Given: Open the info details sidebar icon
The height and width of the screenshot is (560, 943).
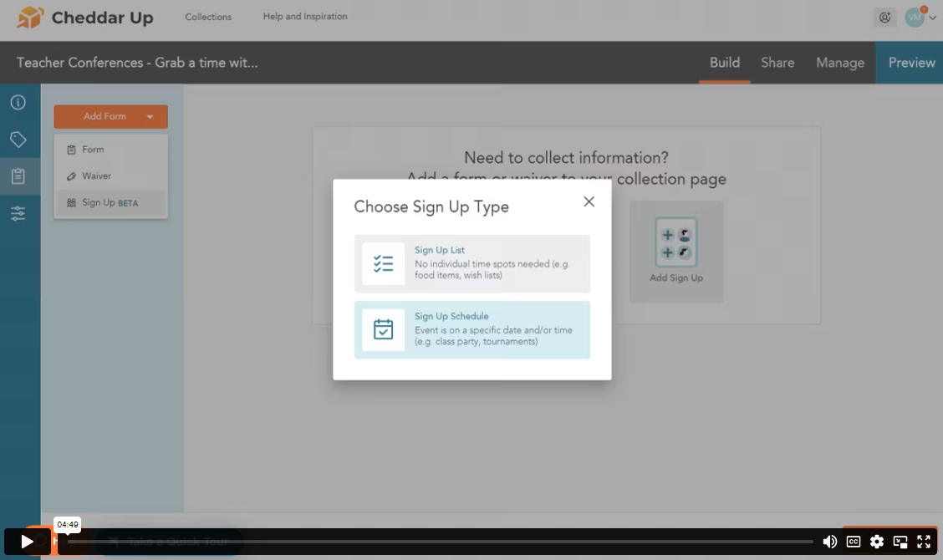Looking at the screenshot, I should pyautogui.click(x=18, y=102).
